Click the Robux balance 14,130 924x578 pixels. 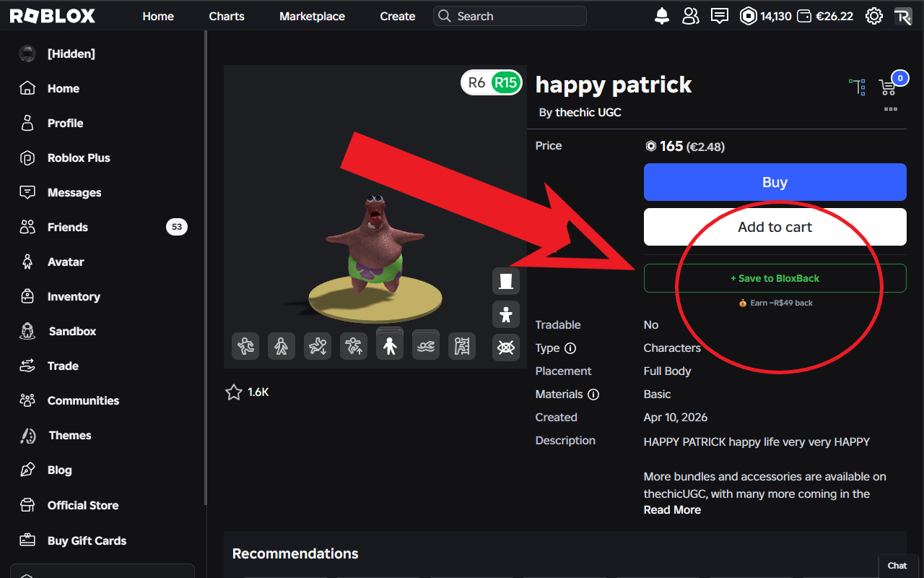click(x=766, y=16)
